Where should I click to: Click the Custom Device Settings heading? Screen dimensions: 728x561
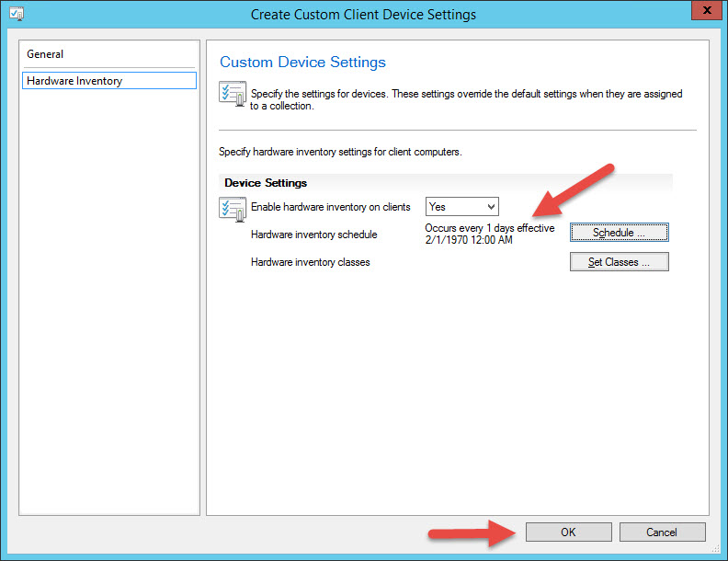point(302,63)
